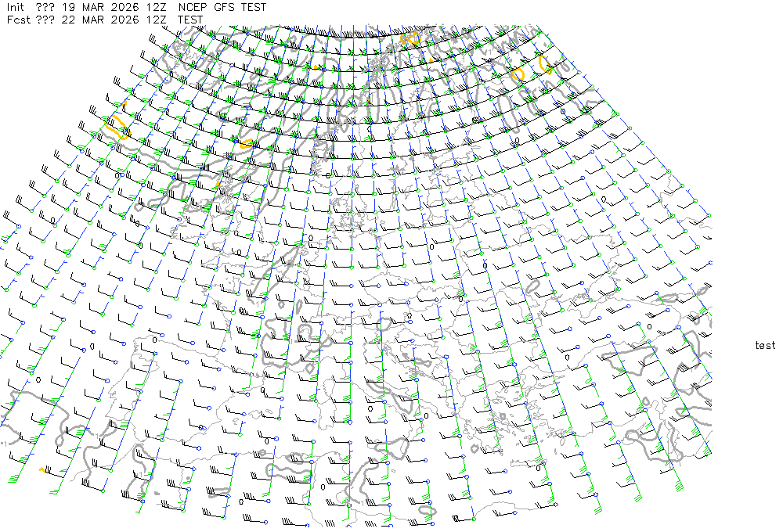
Task: Click the "Init" label in the header
Action: [x=16, y=7]
